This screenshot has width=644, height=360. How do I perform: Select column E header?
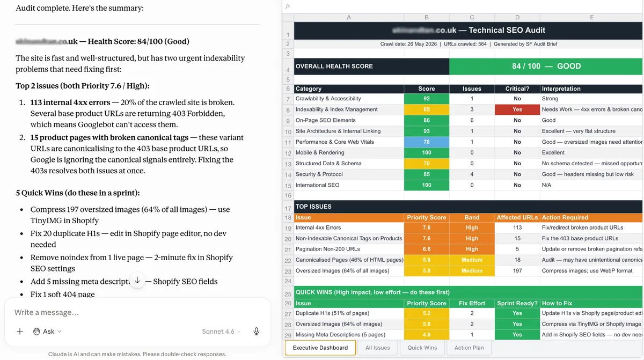tap(591, 17)
